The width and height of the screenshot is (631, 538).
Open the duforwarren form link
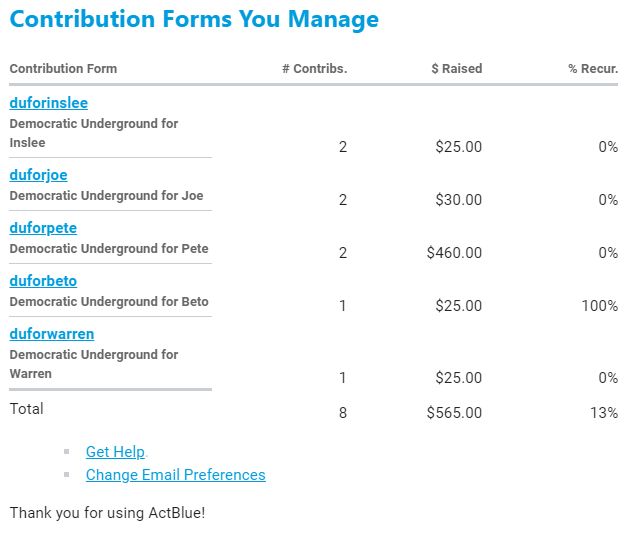pyautogui.click(x=51, y=334)
